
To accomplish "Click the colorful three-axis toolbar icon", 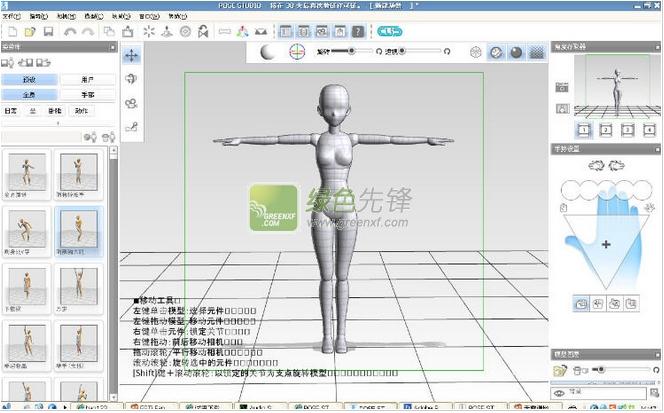I will [x=243, y=31].
